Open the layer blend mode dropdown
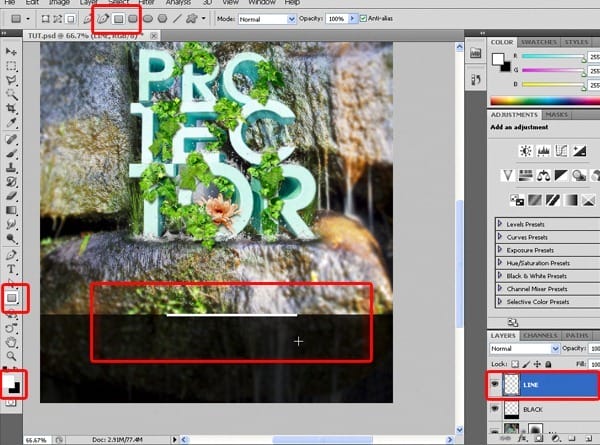The height and width of the screenshot is (445, 600). tap(524, 349)
